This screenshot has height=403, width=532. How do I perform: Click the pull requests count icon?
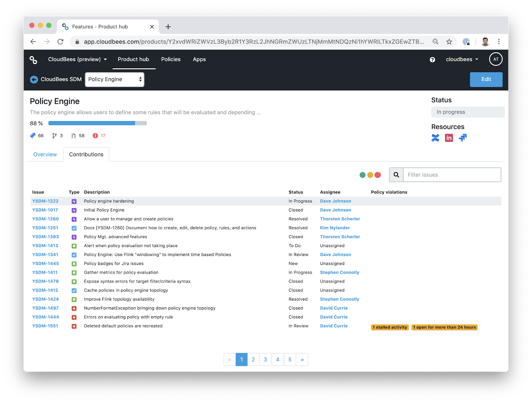73,136
